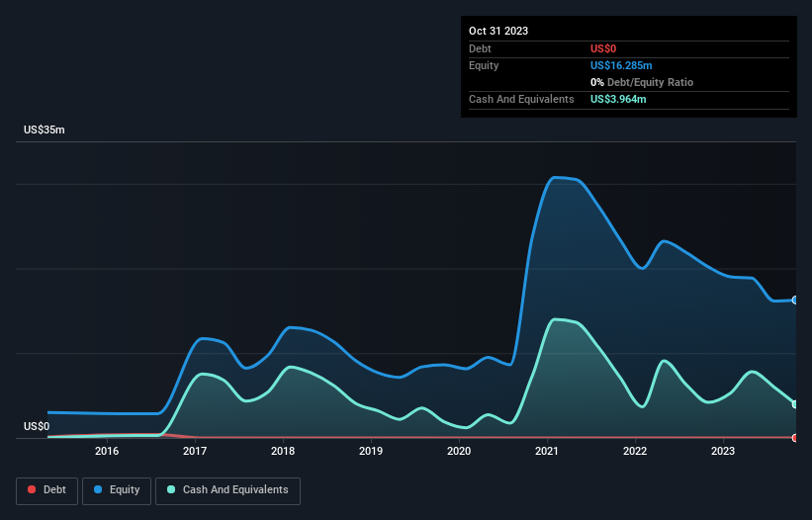This screenshot has width=812, height=520.
Task: Click the blue Equity legend dot
Action: pyautogui.click(x=98, y=489)
